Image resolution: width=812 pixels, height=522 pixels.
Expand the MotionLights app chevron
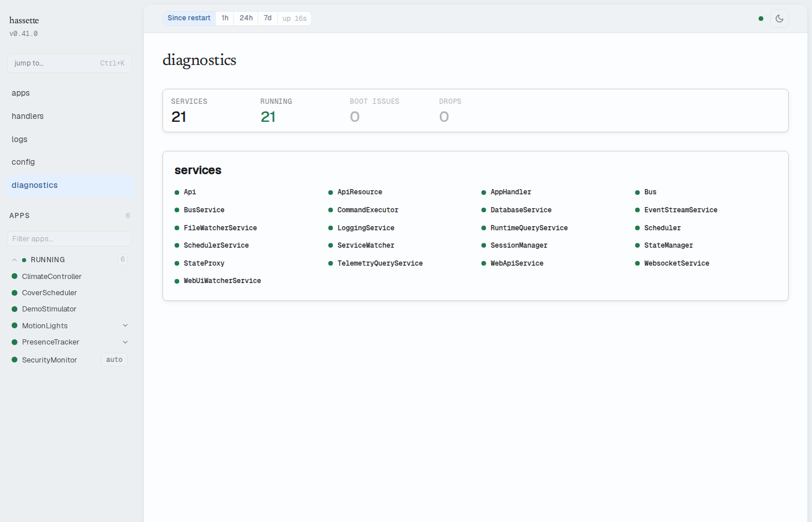coord(125,325)
